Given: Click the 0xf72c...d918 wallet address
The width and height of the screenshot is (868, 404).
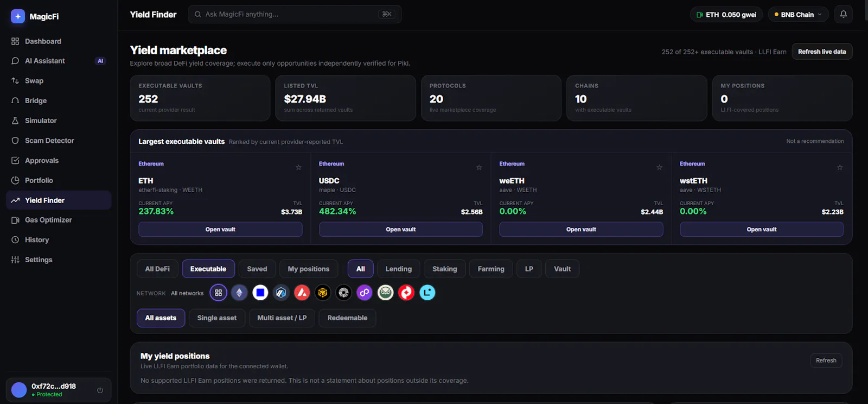Looking at the screenshot, I should pyautogui.click(x=54, y=386).
